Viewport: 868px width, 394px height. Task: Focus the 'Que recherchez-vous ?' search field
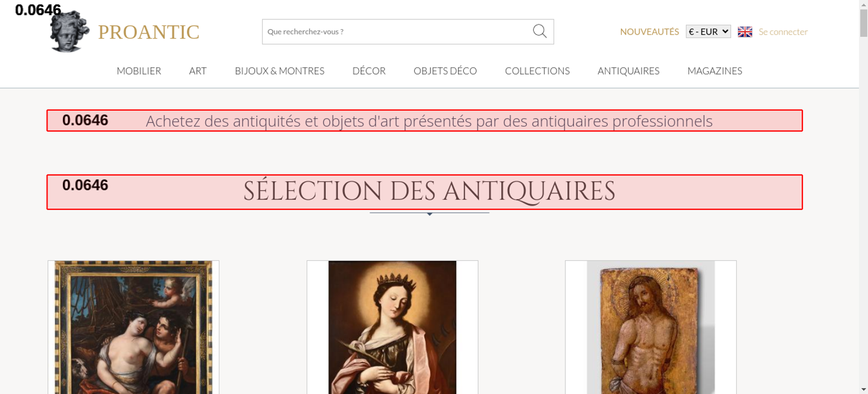point(395,32)
